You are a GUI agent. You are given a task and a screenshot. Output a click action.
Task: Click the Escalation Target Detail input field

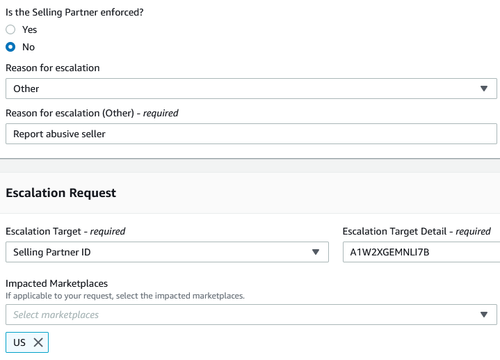tap(421, 252)
